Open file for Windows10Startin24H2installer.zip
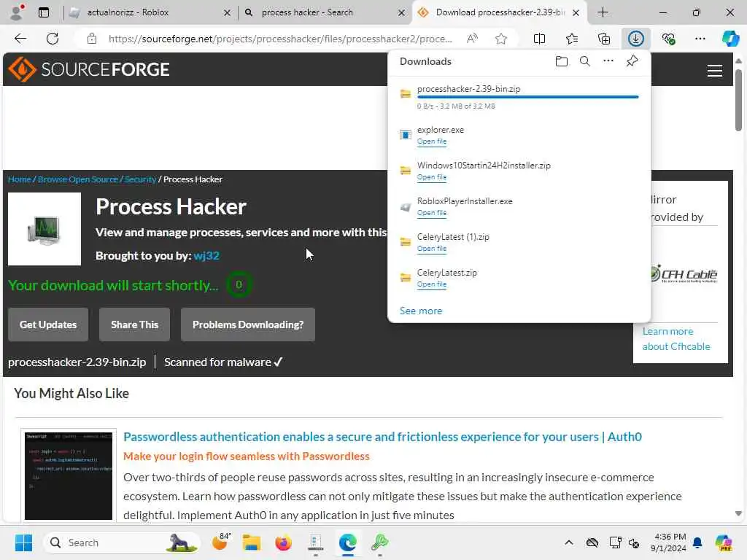This screenshot has height=560, width=747. [432, 177]
